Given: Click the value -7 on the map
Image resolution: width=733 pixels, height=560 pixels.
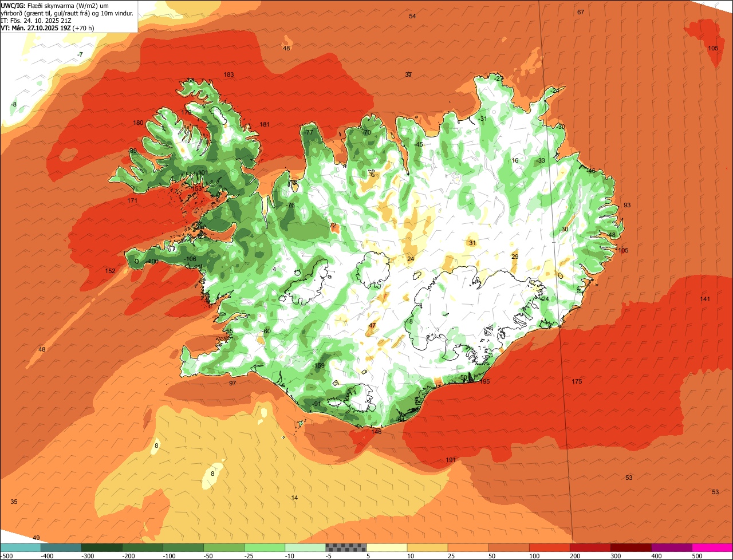Looking at the screenshot, I should click(x=80, y=54).
